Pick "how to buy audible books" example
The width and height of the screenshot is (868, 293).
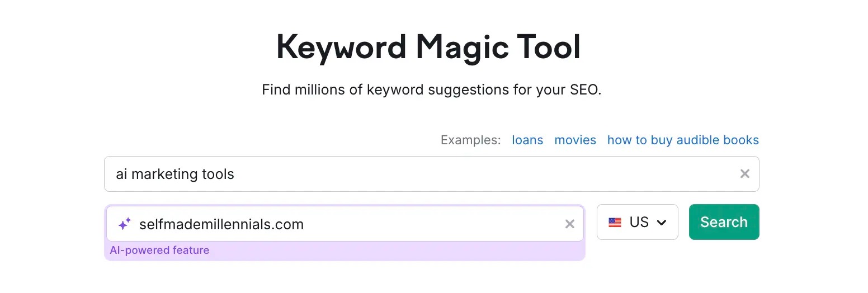tap(683, 140)
